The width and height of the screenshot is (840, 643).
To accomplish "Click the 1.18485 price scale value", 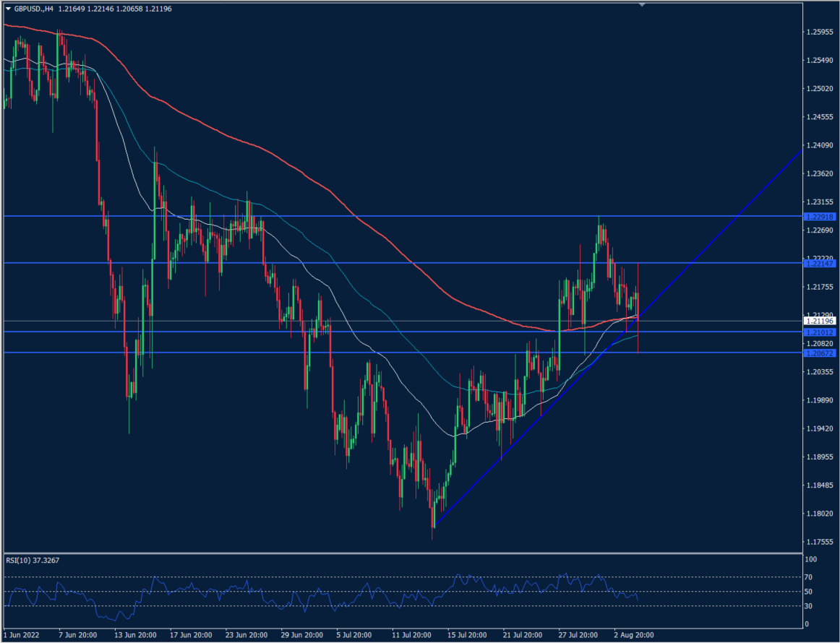I will 819,485.
